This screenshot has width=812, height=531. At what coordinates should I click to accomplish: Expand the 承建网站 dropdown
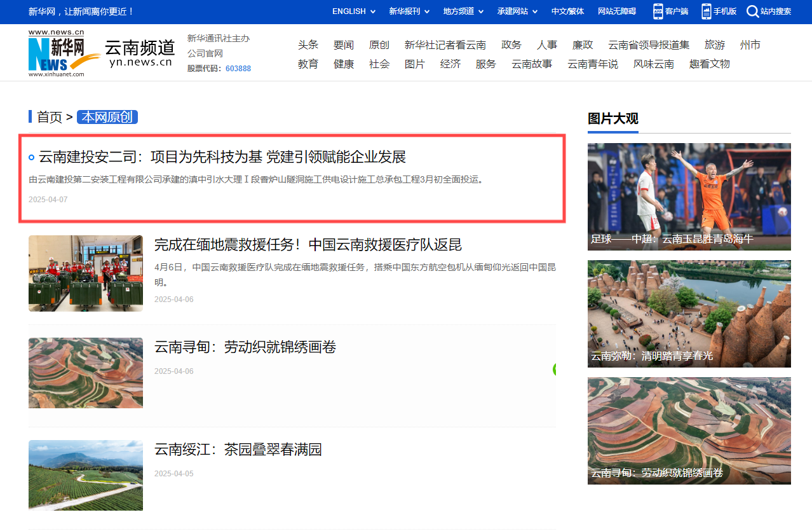tap(517, 11)
